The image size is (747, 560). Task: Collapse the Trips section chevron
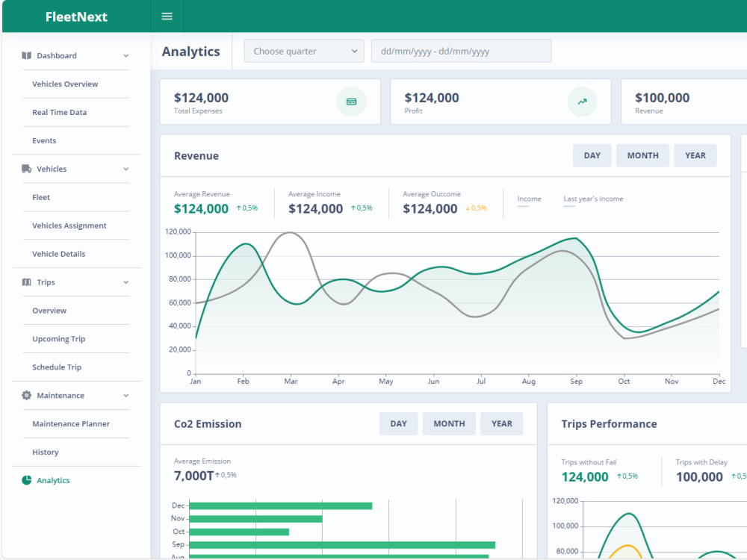coord(125,282)
